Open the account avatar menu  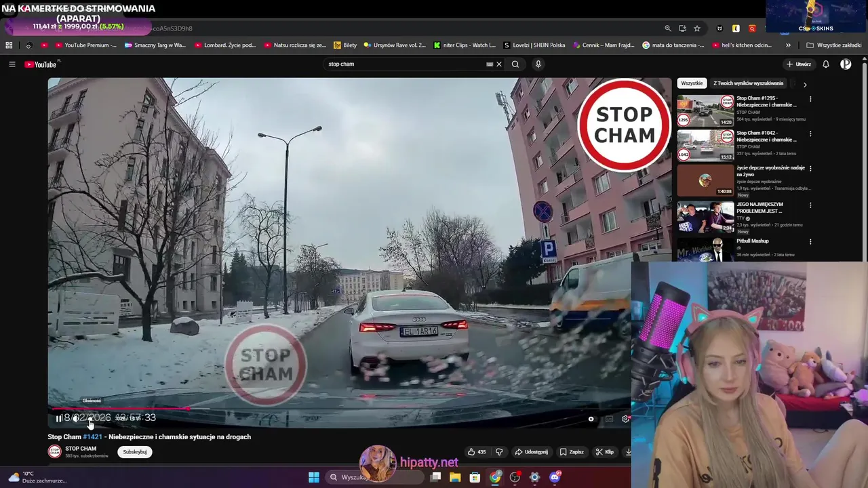point(846,64)
